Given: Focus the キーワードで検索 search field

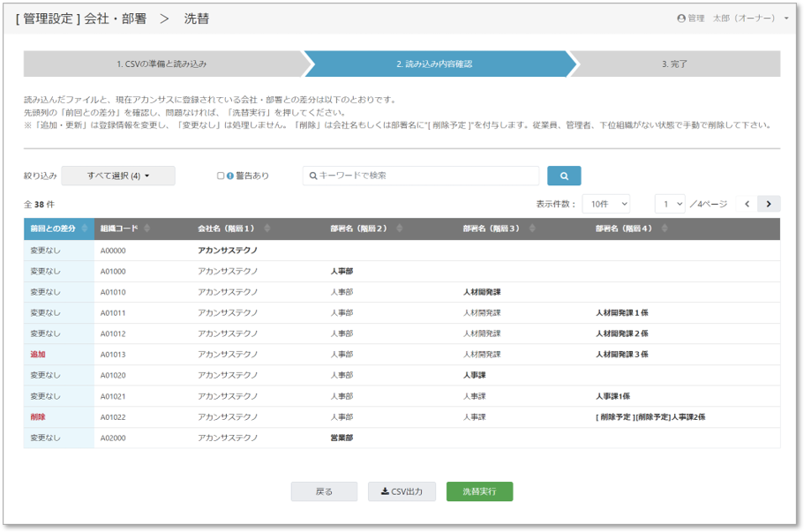Looking at the screenshot, I should click(x=424, y=176).
